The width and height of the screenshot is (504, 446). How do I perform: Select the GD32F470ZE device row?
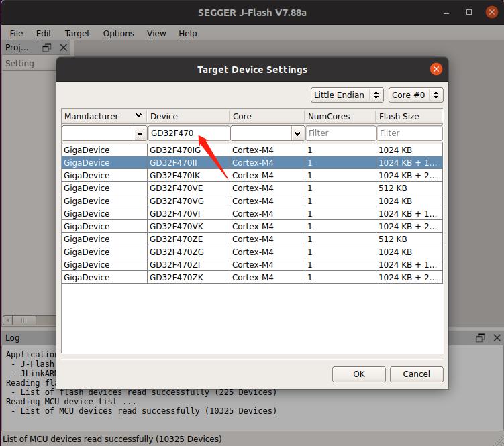tap(252, 239)
